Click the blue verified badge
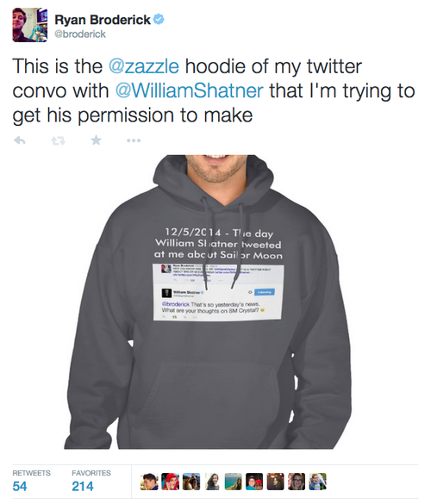The width and height of the screenshot is (431, 504). point(159,19)
